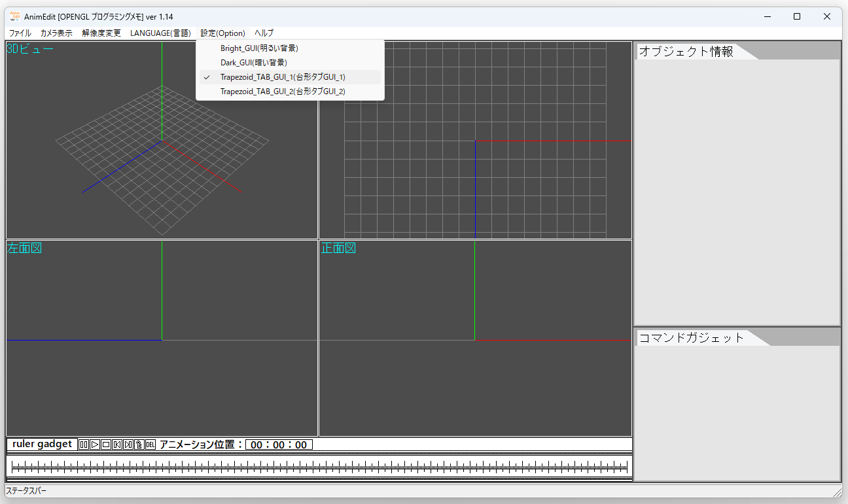The width and height of the screenshot is (848, 504).
Task: Select the コマンドガジェット tab
Action: pos(691,338)
